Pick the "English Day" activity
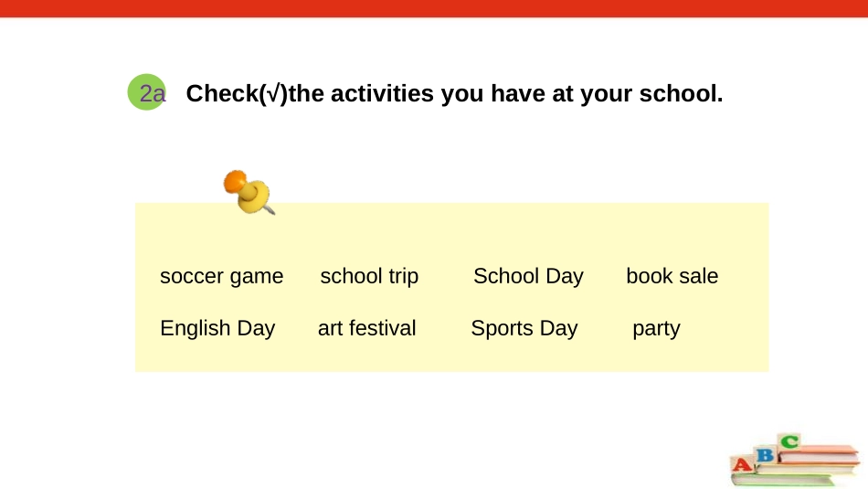 pyautogui.click(x=217, y=328)
